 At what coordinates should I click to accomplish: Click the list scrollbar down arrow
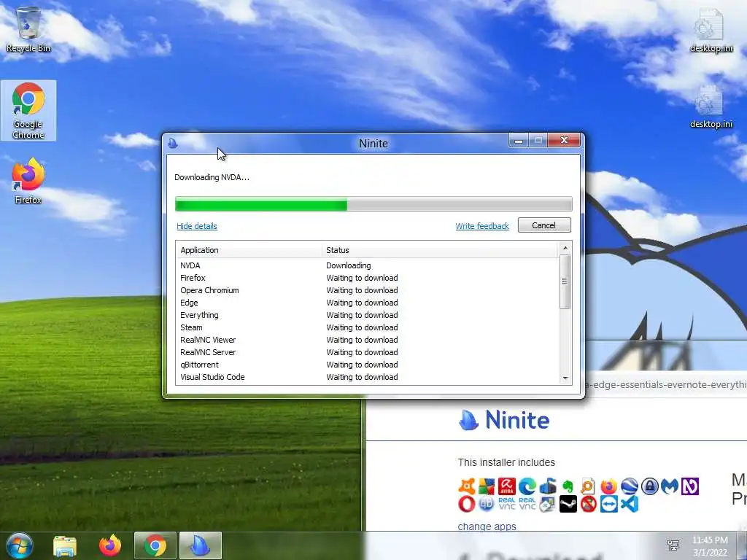click(x=565, y=378)
